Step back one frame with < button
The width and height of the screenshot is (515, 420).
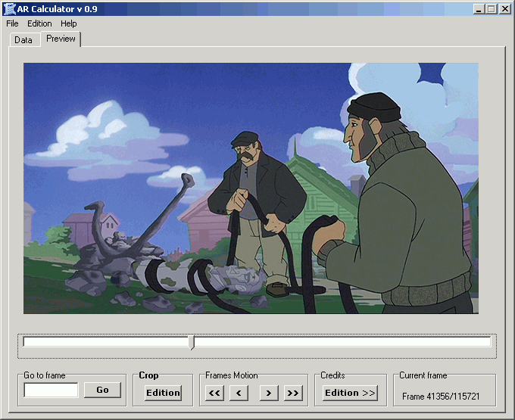coord(239,393)
